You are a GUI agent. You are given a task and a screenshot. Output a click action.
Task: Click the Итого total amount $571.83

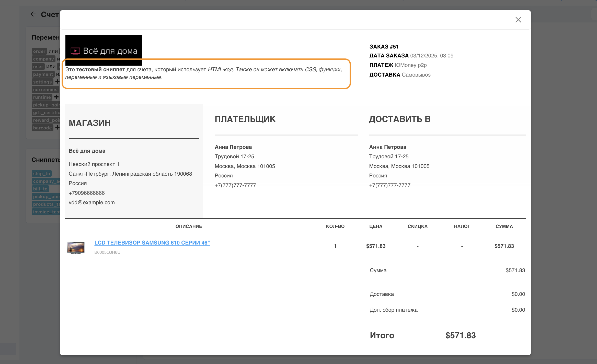460,335
